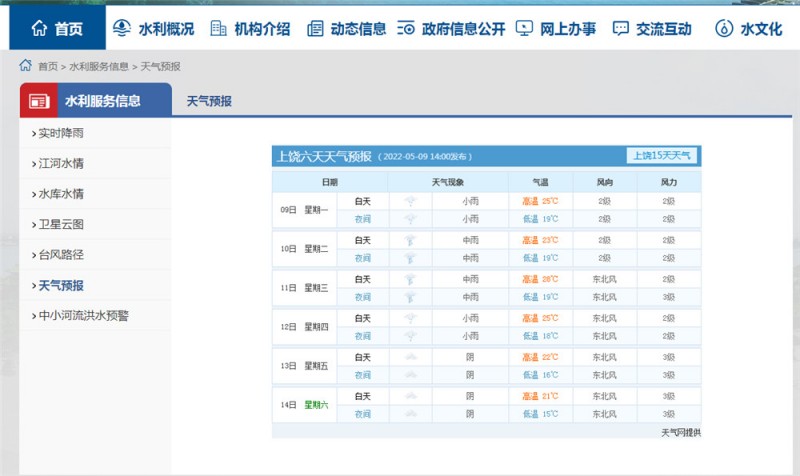Click 首页 breadcrumb link

point(48,66)
